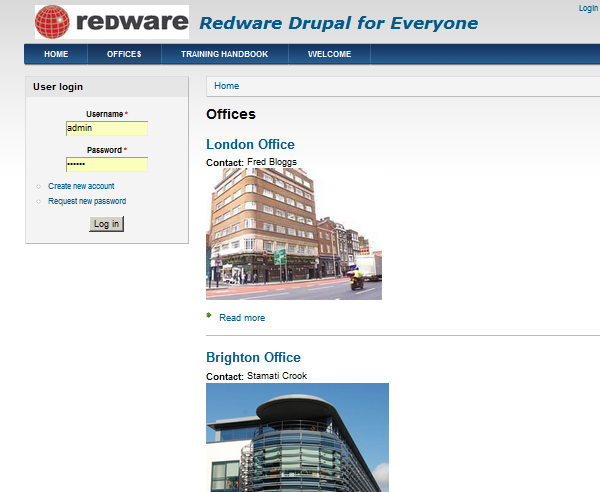Viewport: 600px width, 492px height.
Task: Click the contact name 'Fred Bloggs'
Action: tap(272, 162)
